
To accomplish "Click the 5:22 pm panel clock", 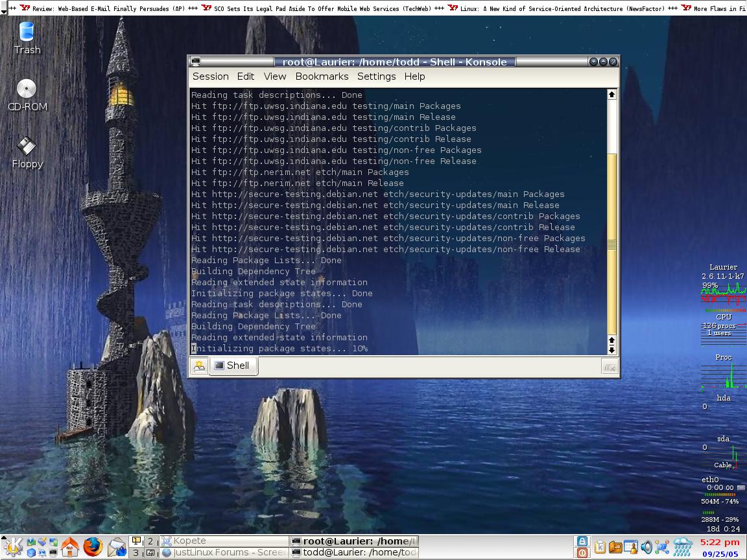I will [x=719, y=542].
